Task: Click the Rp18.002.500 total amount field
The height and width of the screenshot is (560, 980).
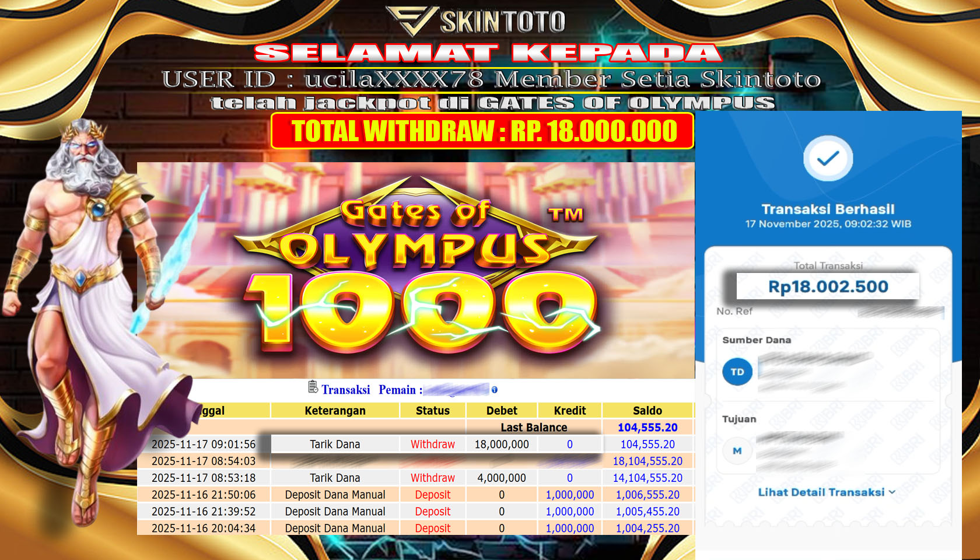Action: pos(828,286)
